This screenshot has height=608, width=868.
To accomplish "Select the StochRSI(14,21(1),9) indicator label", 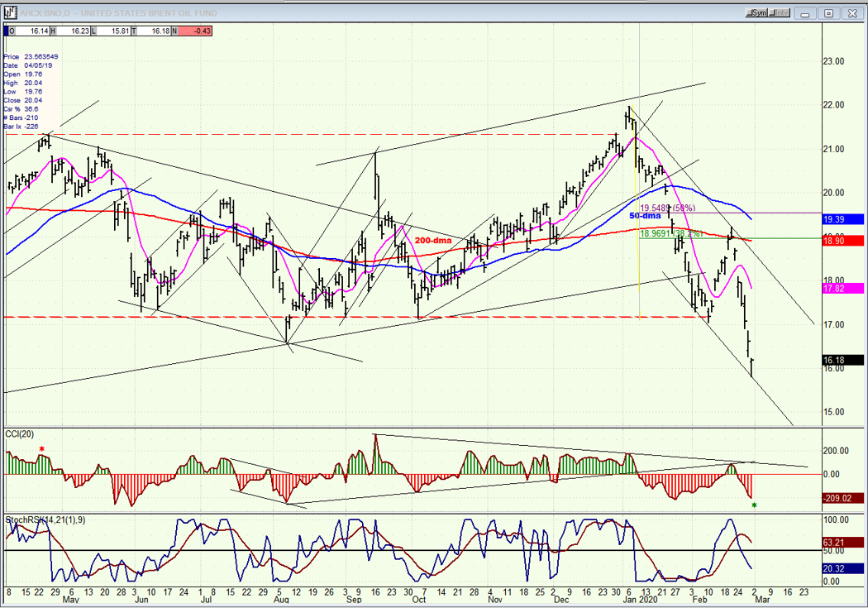I will click(x=45, y=520).
